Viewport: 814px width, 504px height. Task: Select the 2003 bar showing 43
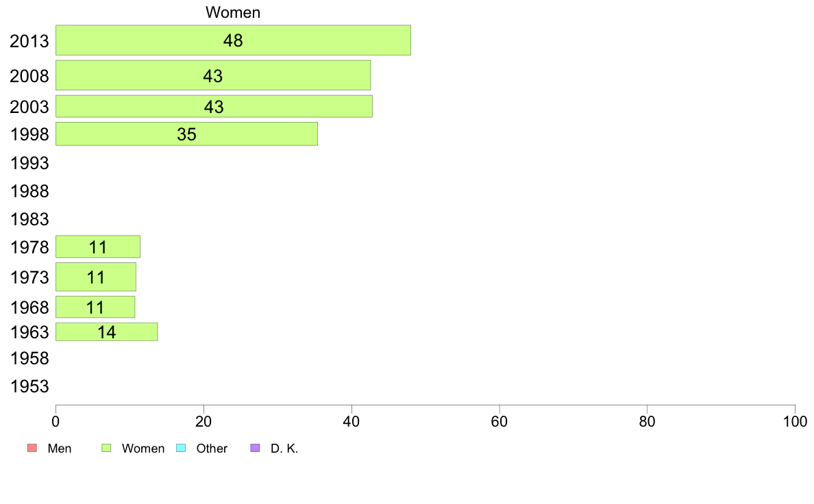pos(214,106)
